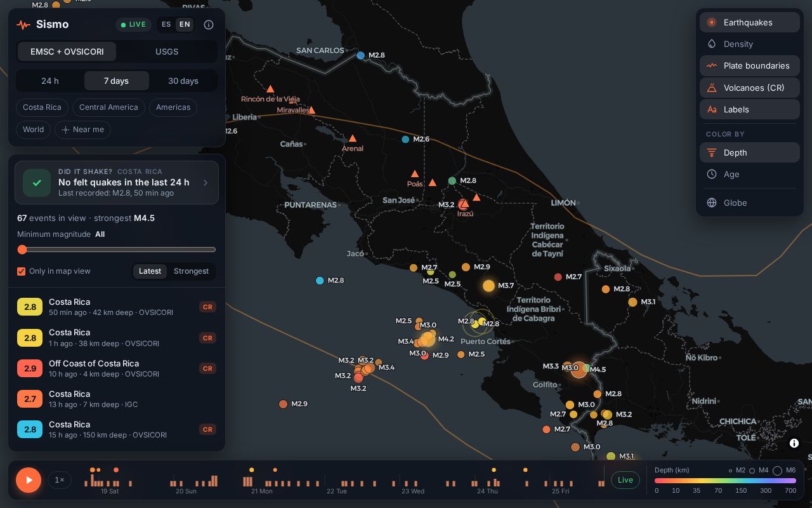Click the CR badge on the 2.9 quake row

(207, 368)
